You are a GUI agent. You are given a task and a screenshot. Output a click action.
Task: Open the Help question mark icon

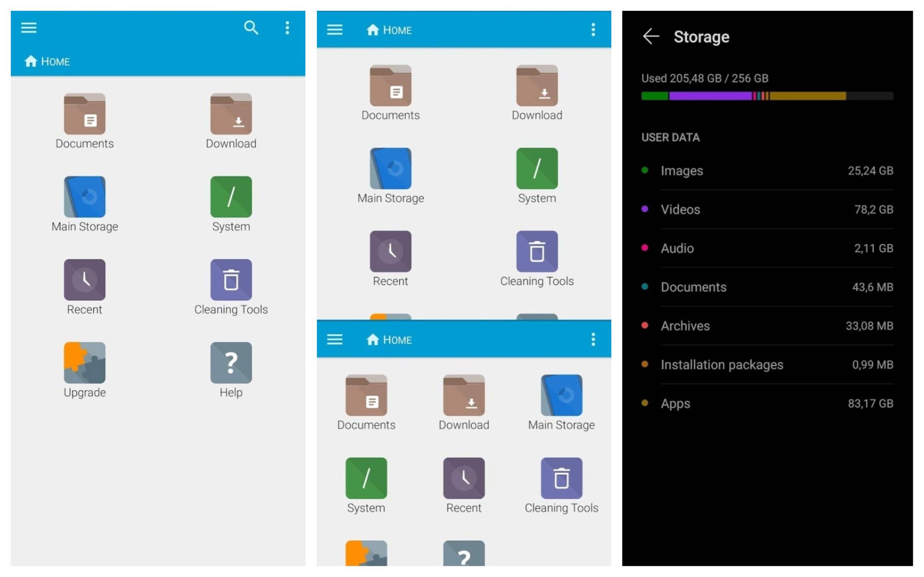(x=231, y=362)
